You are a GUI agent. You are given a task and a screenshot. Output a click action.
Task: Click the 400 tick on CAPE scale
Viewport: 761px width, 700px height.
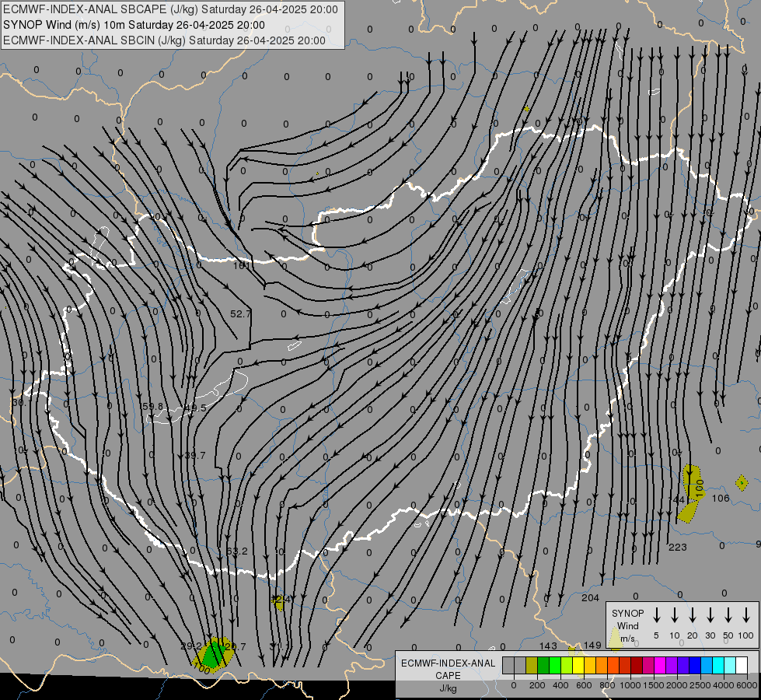pos(560,685)
